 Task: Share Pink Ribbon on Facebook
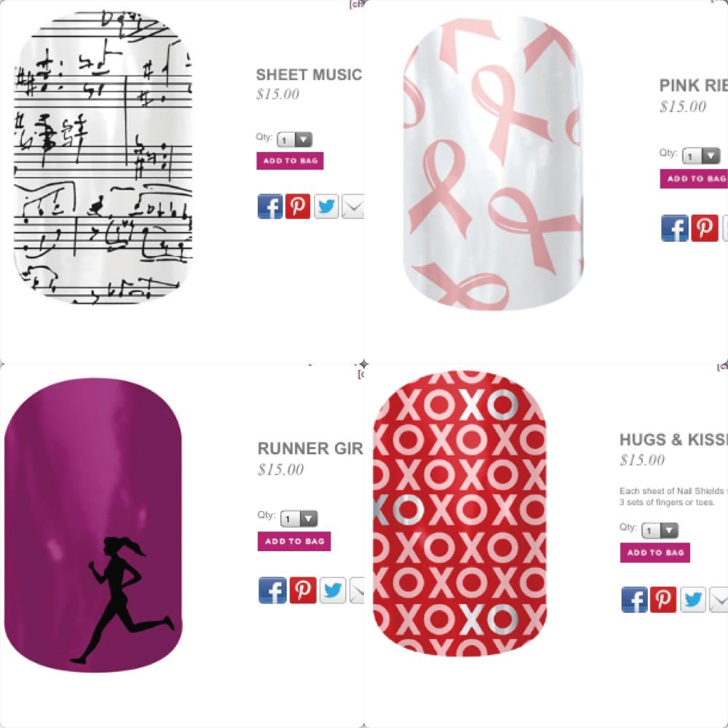tap(675, 228)
